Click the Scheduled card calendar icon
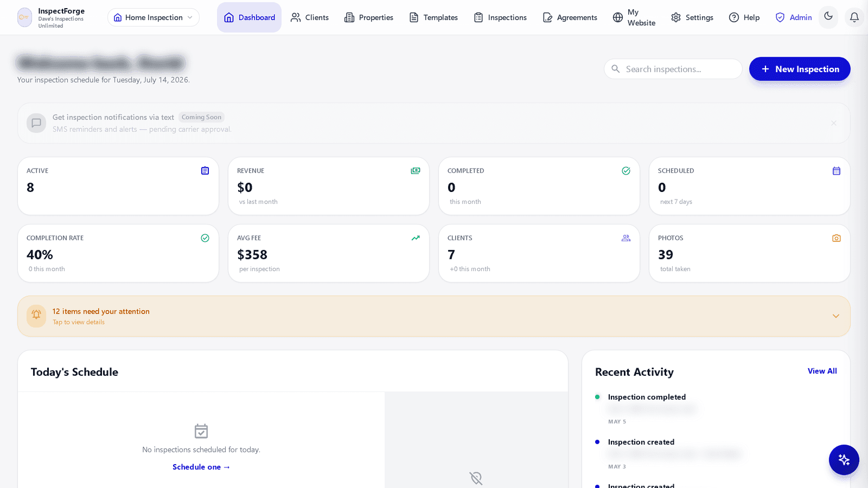This screenshot has height=488, width=868. (x=837, y=171)
